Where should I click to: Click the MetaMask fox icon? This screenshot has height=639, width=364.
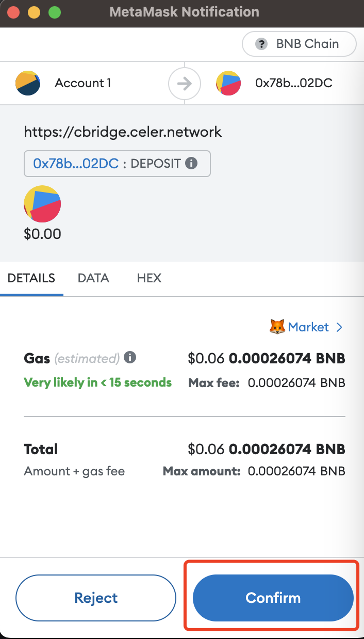tap(277, 327)
